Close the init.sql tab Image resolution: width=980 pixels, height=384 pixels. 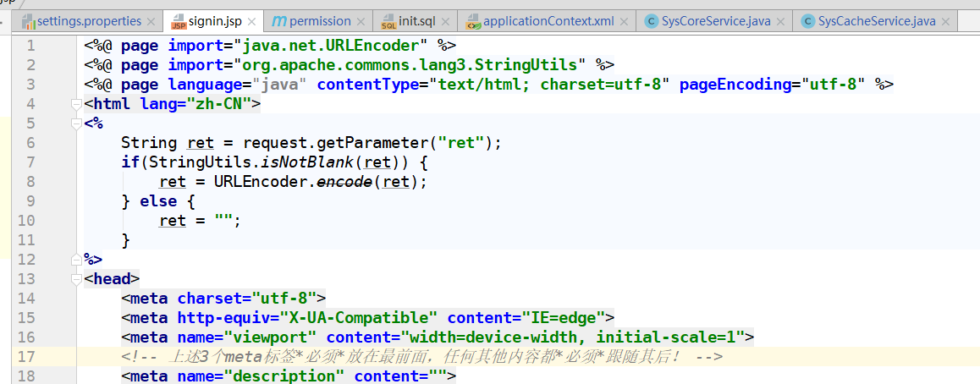pos(445,21)
